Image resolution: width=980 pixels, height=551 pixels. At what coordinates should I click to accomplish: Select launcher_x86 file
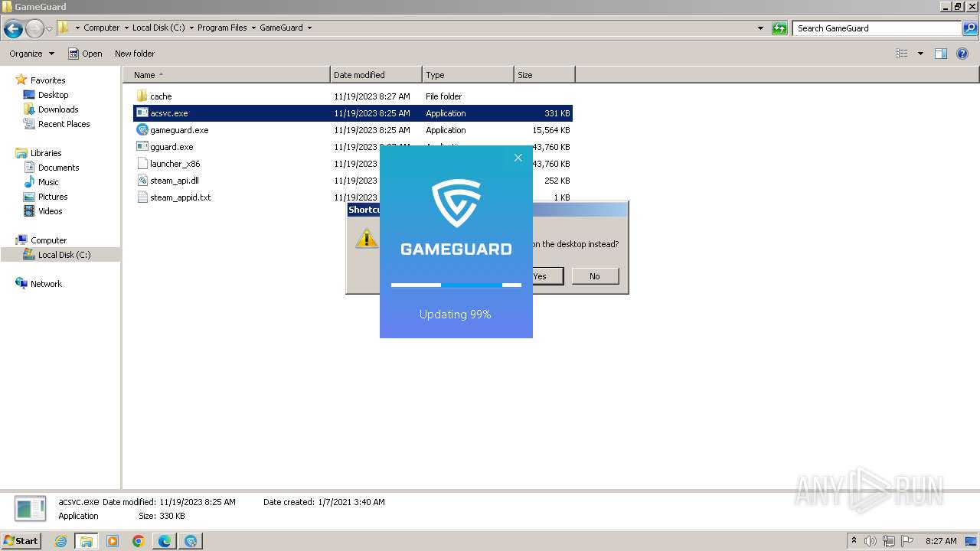(x=175, y=164)
